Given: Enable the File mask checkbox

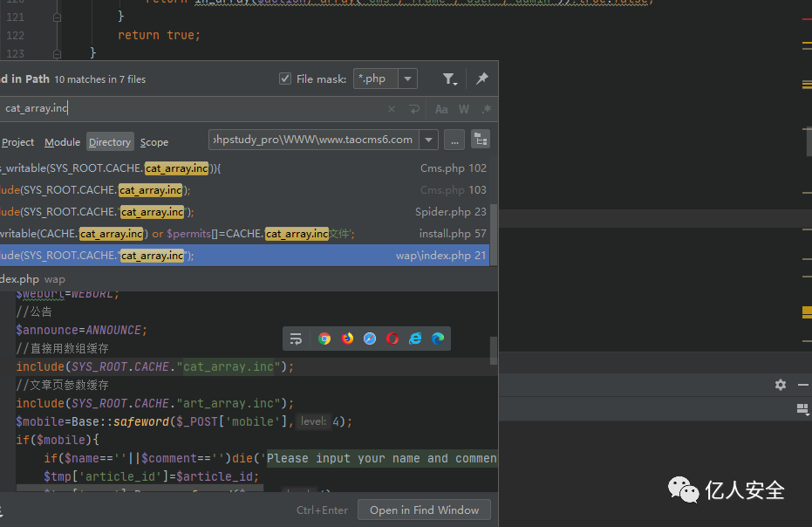Looking at the screenshot, I should 285,79.
